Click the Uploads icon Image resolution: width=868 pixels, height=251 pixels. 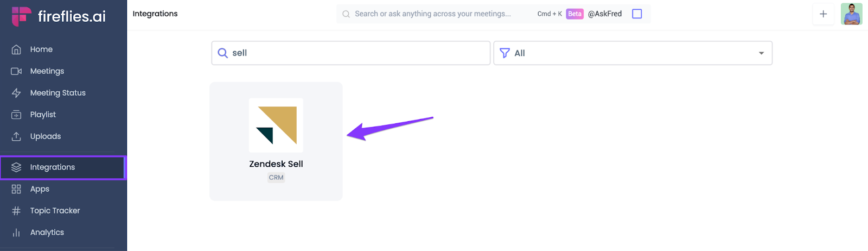16,136
